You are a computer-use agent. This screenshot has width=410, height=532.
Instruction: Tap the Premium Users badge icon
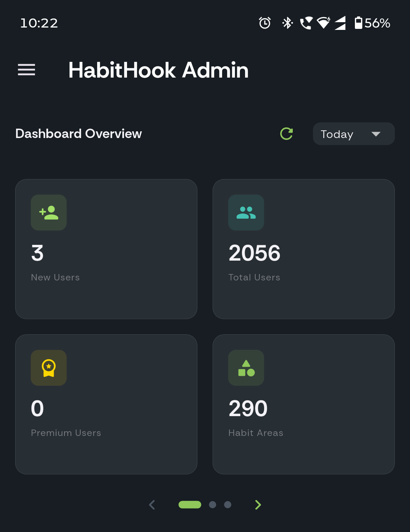[x=49, y=368]
